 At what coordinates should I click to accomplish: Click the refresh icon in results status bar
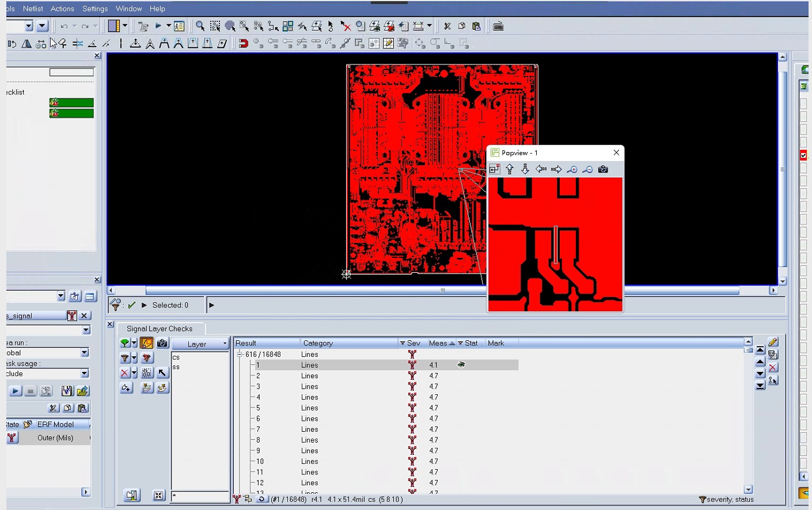pos(261,499)
